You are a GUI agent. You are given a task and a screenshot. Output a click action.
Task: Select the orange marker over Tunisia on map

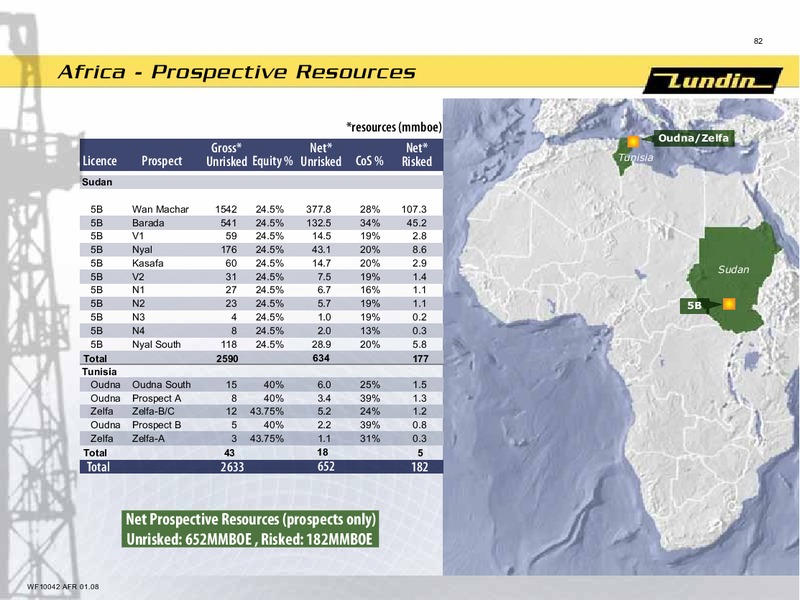pos(633,142)
